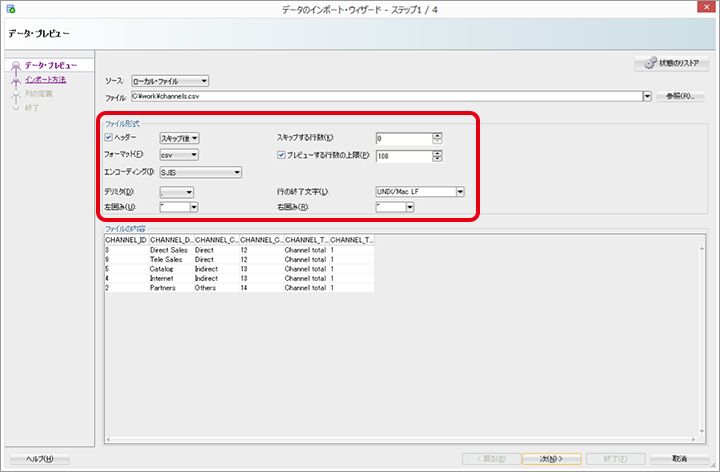Click the 状態のリストア (restore state) button

672,63
